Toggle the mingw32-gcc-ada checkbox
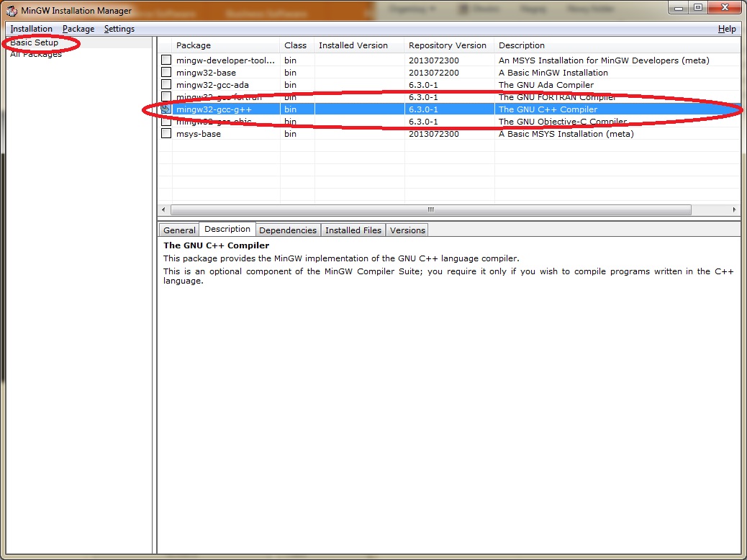 click(166, 85)
